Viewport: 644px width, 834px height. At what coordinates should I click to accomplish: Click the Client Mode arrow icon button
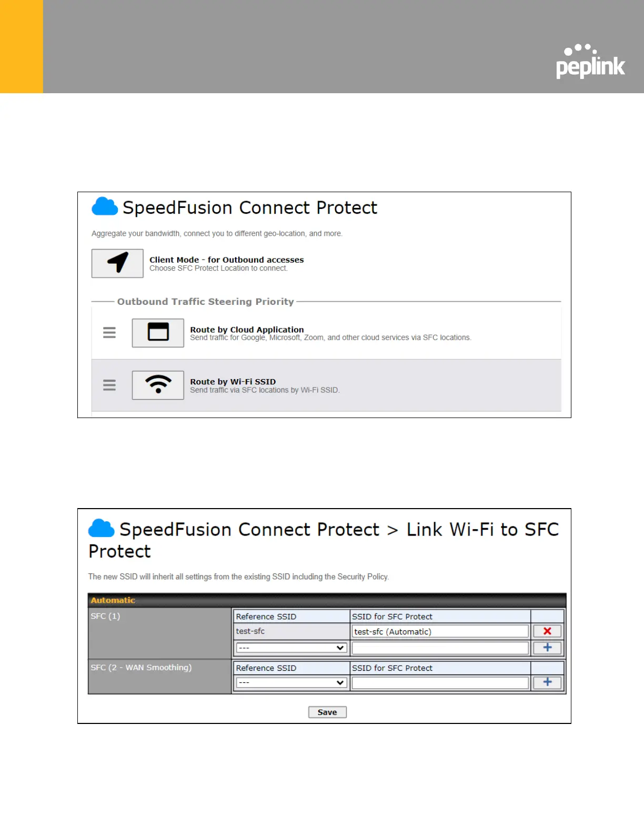click(x=117, y=263)
